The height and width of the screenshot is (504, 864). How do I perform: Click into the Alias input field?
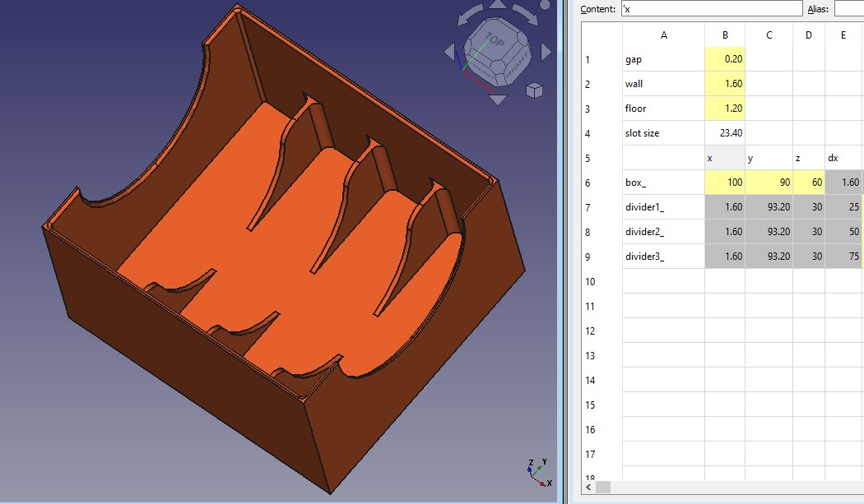(849, 9)
